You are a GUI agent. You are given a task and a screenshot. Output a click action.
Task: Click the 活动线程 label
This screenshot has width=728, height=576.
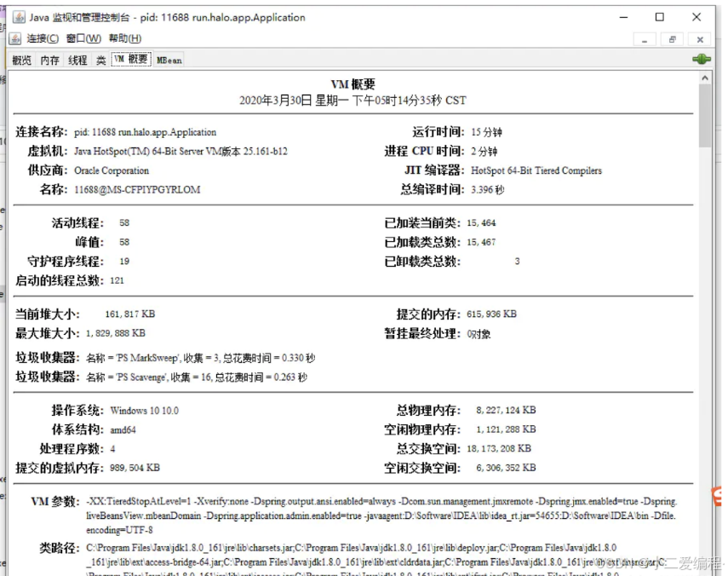pos(77,223)
